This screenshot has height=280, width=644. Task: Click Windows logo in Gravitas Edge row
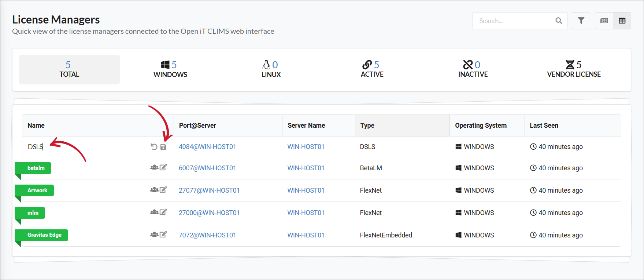tap(458, 235)
